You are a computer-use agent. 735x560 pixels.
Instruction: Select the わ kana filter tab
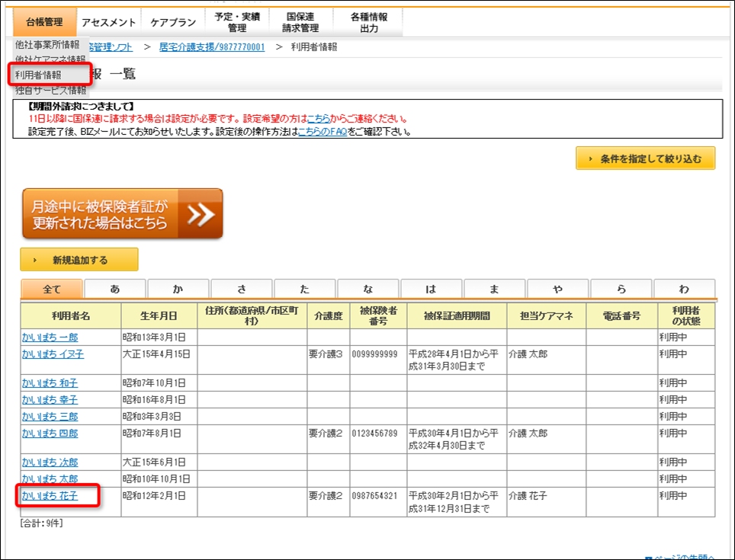pyautogui.click(x=685, y=289)
